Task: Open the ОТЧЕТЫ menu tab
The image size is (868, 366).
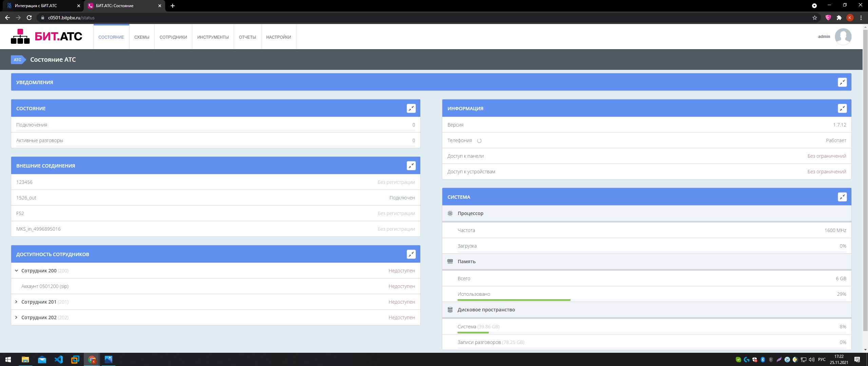Action: [248, 37]
